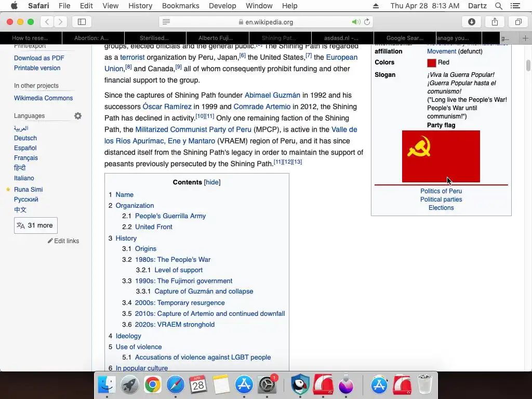
Task: Jump to contents entry 3.3.1 Capture of Guzmán and collapse
Action: [204, 291]
